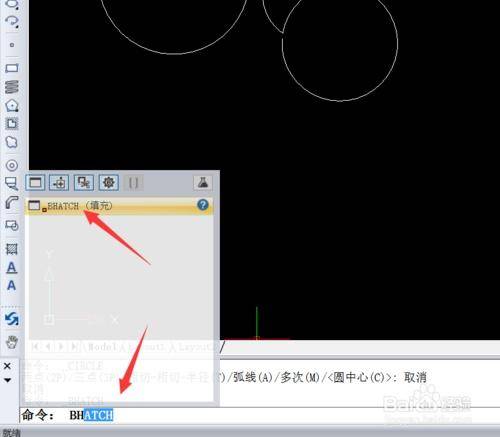Open command line options dropdown arrow
Screen dimensions: 500x437
click(x=7, y=380)
